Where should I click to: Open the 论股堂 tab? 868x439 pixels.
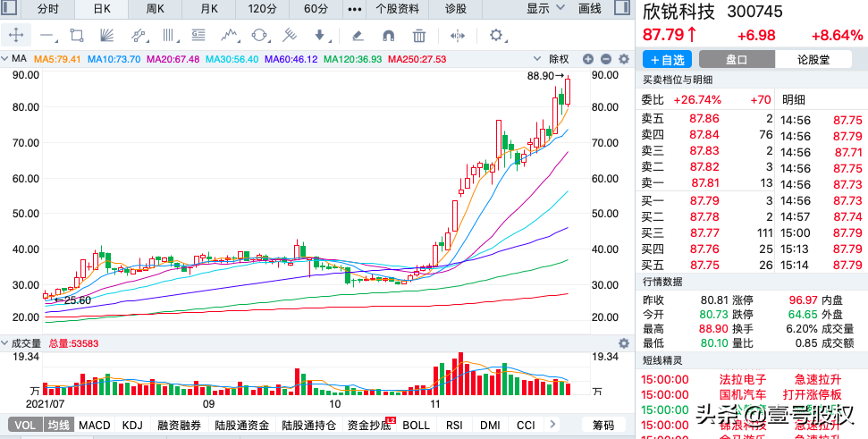point(813,60)
